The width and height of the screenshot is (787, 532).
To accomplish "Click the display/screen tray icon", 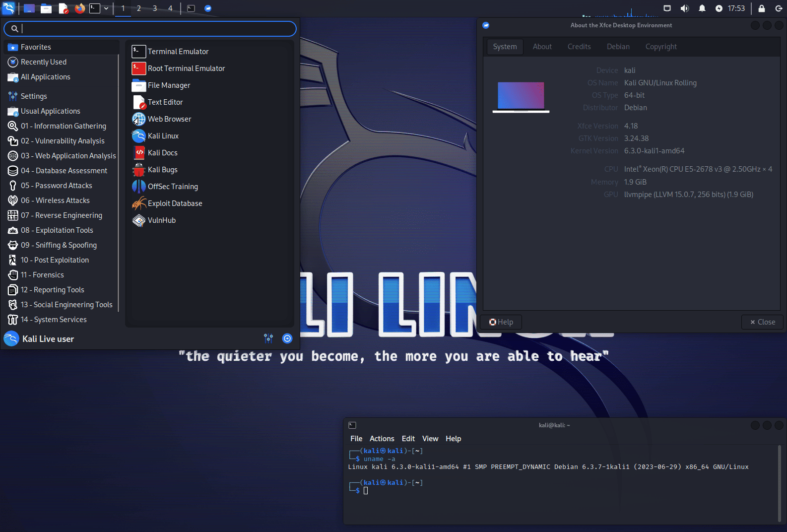I will pos(667,8).
